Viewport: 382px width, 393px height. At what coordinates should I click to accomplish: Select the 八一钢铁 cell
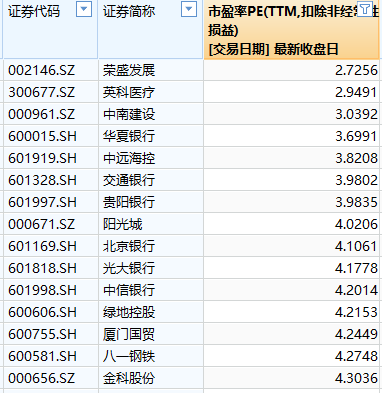point(151,356)
